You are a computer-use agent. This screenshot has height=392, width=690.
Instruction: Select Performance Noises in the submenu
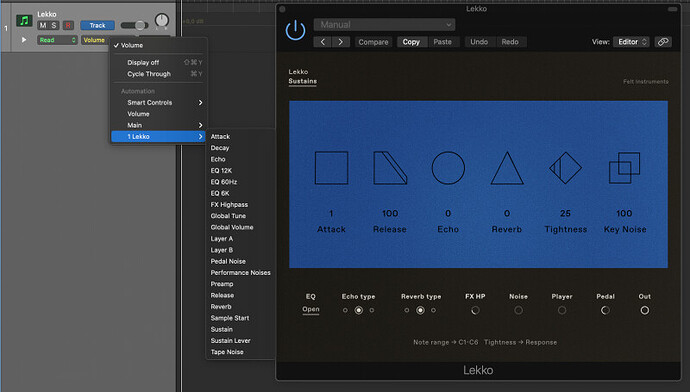point(241,273)
